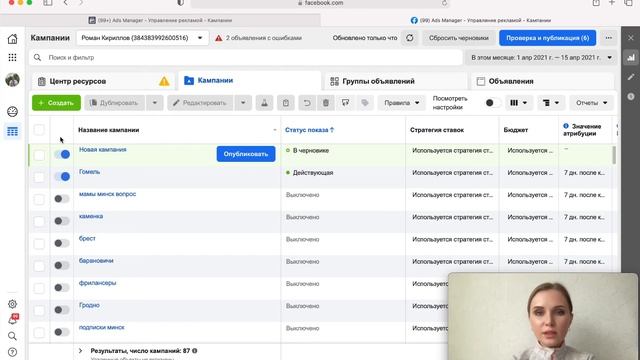Click the Редактировать button
This screenshot has width=640, height=360.
tap(200, 103)
